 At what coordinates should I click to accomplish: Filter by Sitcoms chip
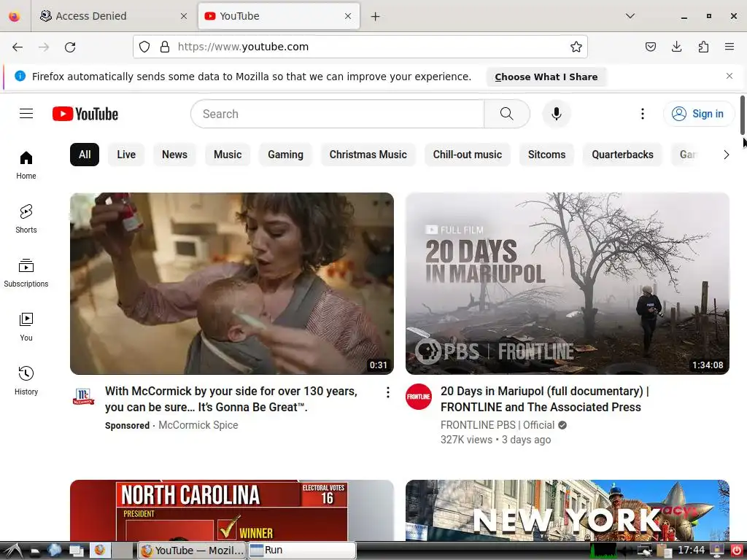[546, 155]
